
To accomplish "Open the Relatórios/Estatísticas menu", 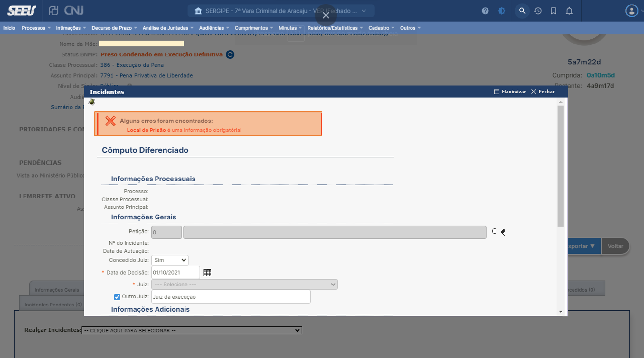I will coord(335,28).
